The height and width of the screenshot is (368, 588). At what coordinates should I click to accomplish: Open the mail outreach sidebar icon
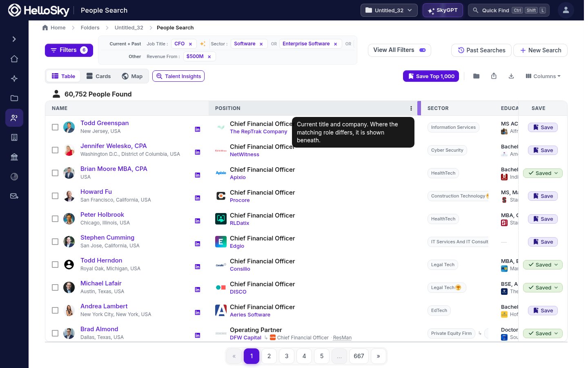tap(14, 196)
